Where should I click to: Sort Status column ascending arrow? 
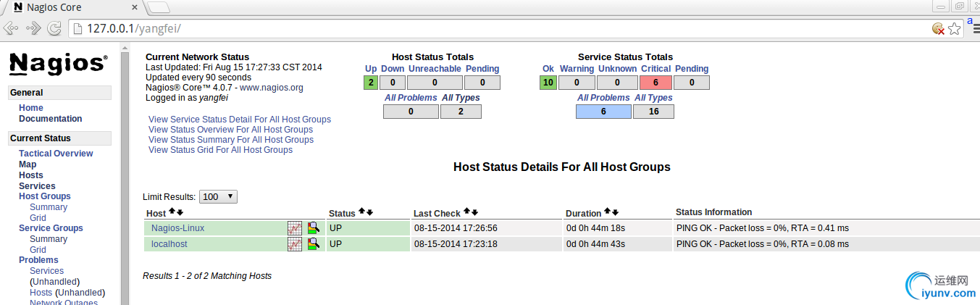tap(362, 212)
